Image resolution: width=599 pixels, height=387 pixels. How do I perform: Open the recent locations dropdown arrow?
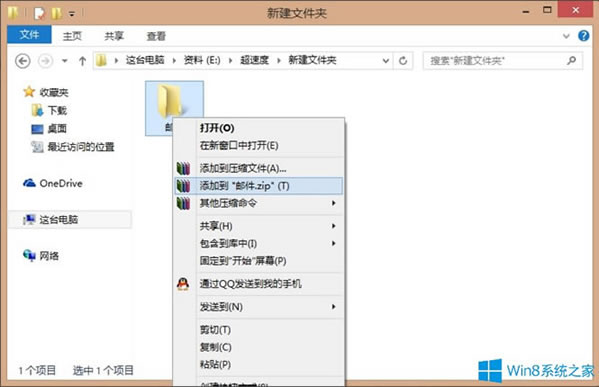65,61
